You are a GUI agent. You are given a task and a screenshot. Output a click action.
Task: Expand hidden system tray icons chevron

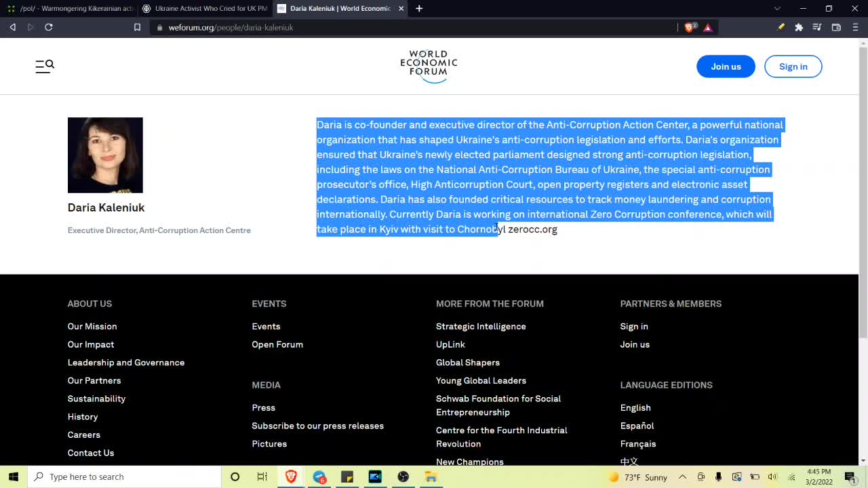(x=683, y=477)
